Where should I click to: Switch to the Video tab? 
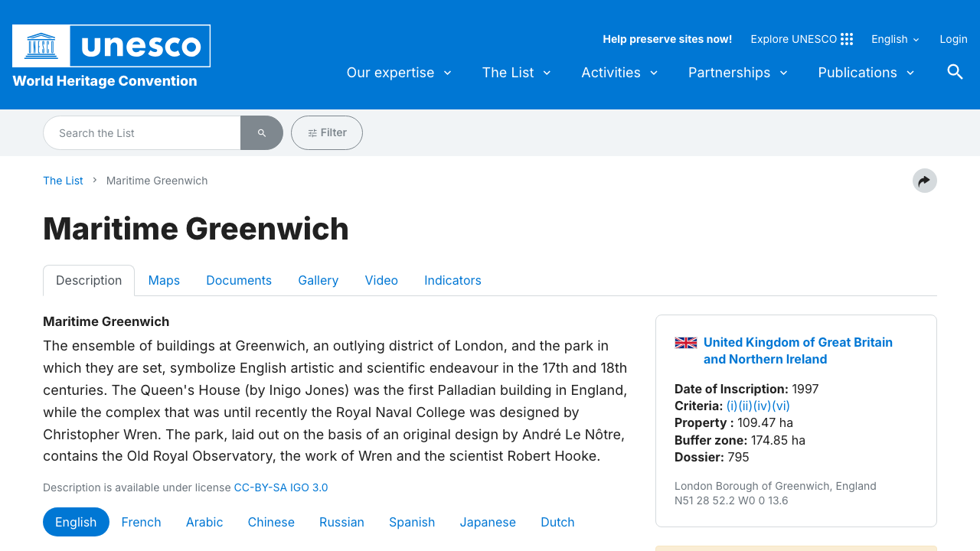[381, 280]
